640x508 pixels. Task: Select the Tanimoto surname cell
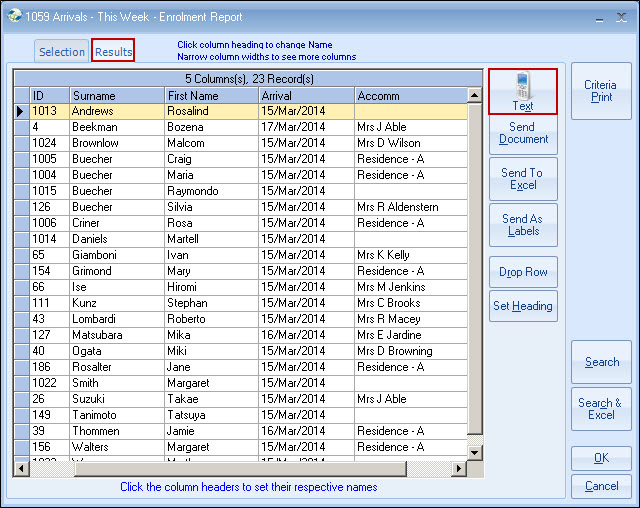(117, 415)
